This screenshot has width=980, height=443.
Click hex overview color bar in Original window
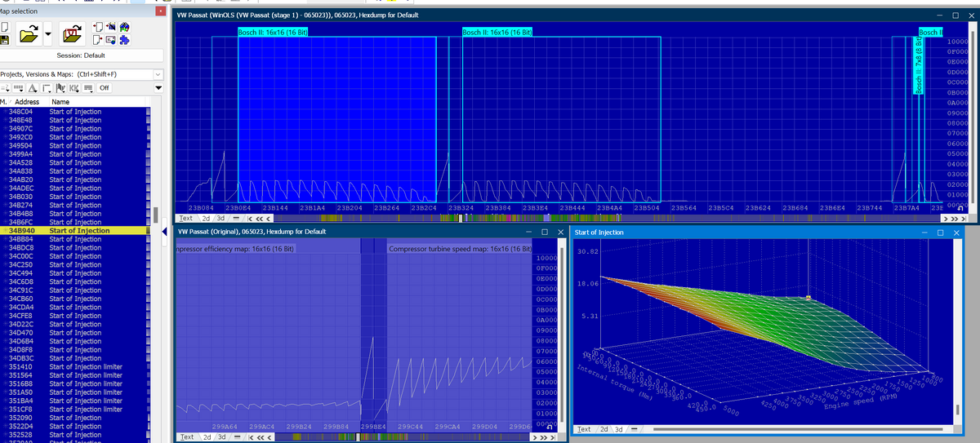click(402, 437)
